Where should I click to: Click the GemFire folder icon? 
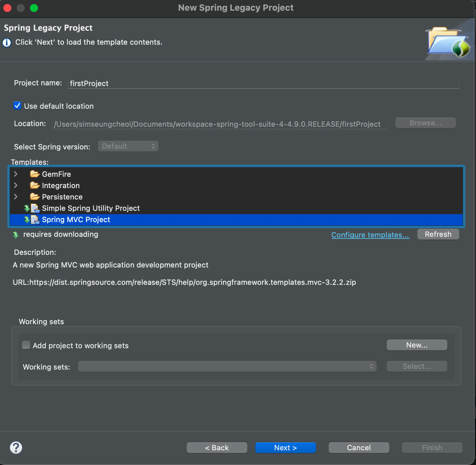pos(35,174)
